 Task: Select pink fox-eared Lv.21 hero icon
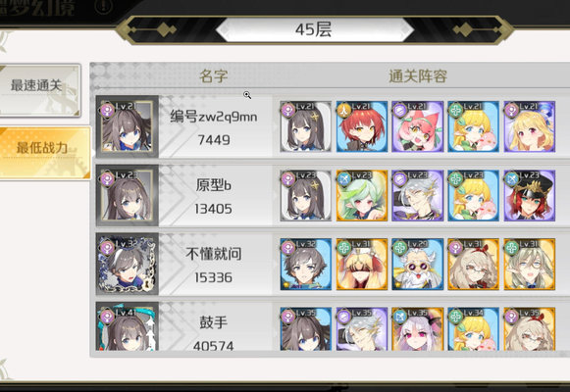418,126
